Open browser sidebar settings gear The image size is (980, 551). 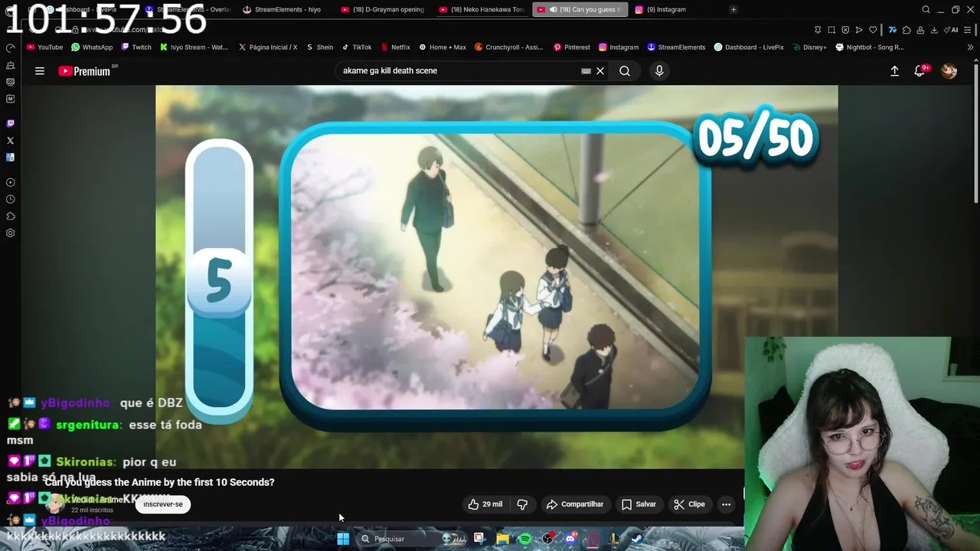click(x=10, y=233)
